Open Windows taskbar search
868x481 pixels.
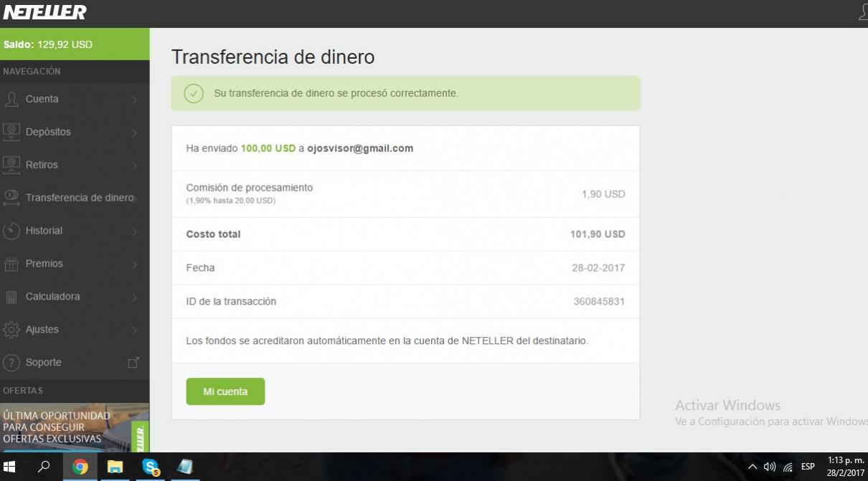coord(44,467)
